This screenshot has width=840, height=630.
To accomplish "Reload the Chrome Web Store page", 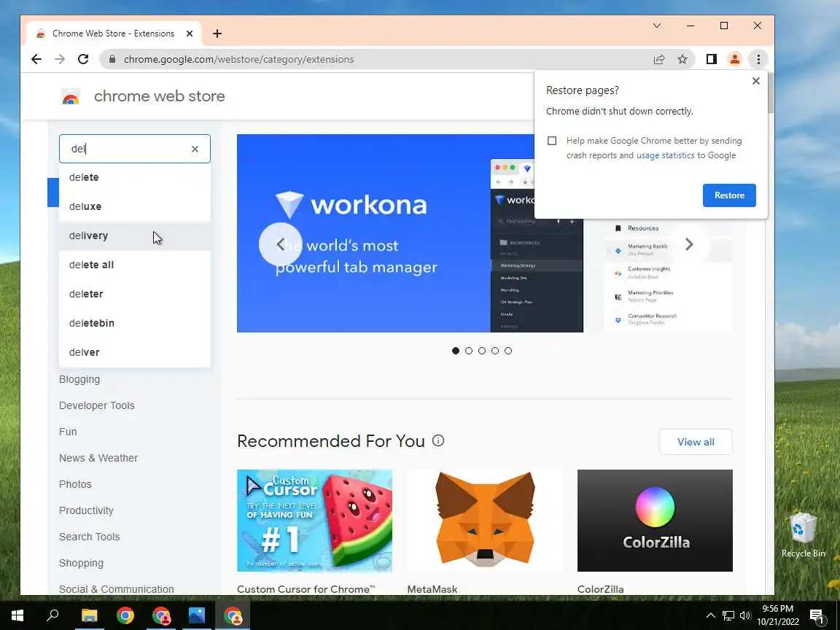I will (83, 60).
